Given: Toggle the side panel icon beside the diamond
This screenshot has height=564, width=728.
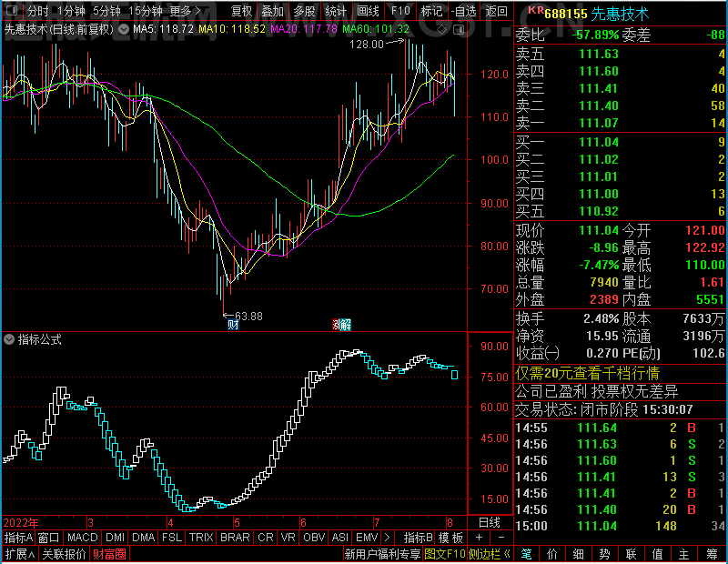Looking at the screenshot, I should pyautogui.click(x=459, y=30).
